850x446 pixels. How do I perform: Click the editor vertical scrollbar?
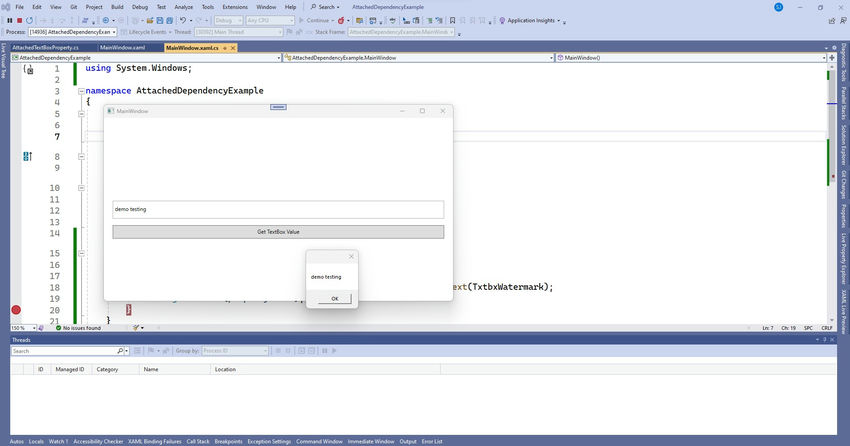point(832,192)
